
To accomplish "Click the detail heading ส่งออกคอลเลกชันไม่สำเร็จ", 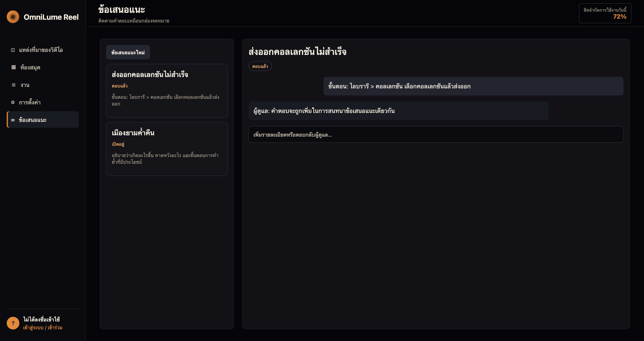I will [x=297, y=52].
